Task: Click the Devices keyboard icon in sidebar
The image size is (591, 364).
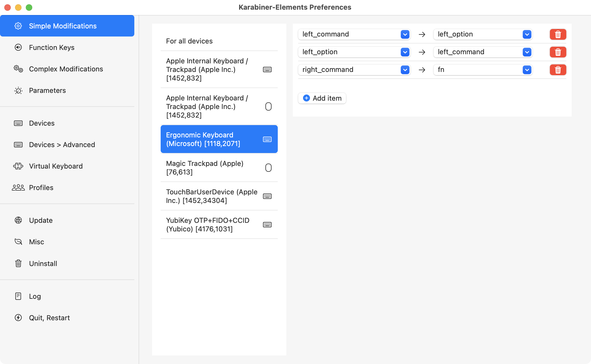Action: point(18,123)
